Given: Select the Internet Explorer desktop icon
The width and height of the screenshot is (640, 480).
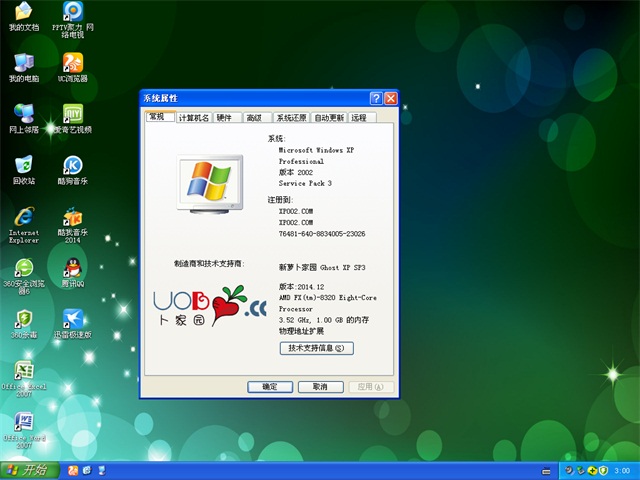Looking at the screenshot, I should coord(23,217).
